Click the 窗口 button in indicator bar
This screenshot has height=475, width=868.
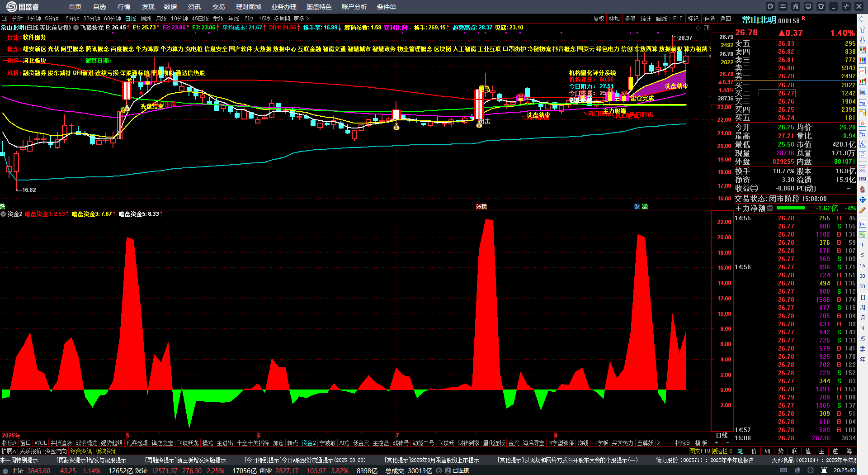pyautogui.click(x=25, y=443)
